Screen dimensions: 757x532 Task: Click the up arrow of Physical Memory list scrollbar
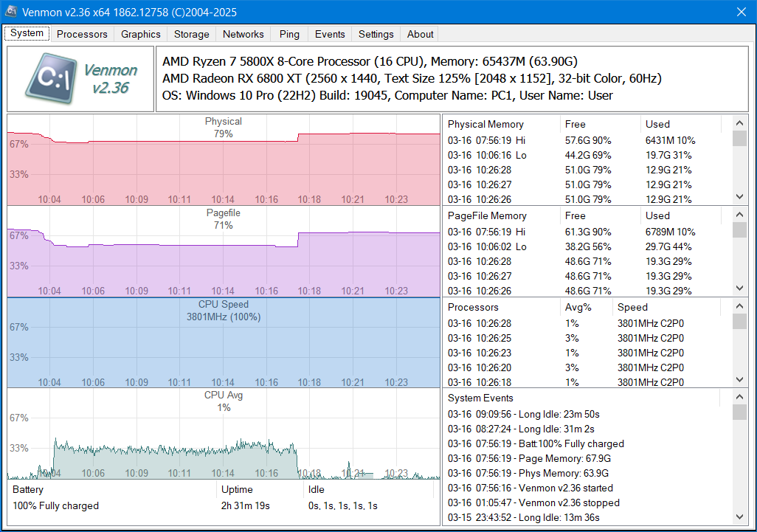coord(739,123)
